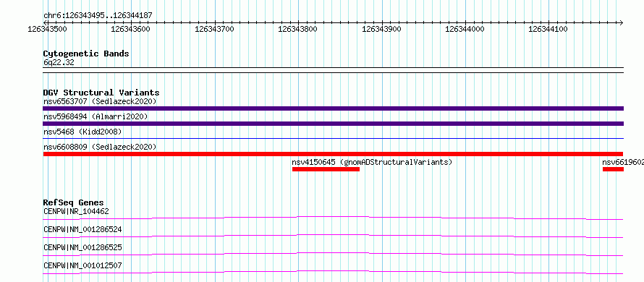The image size is (644, 282).
Task: Click the purple bar below nsv5968494
Action: click(x=333, y=124)
